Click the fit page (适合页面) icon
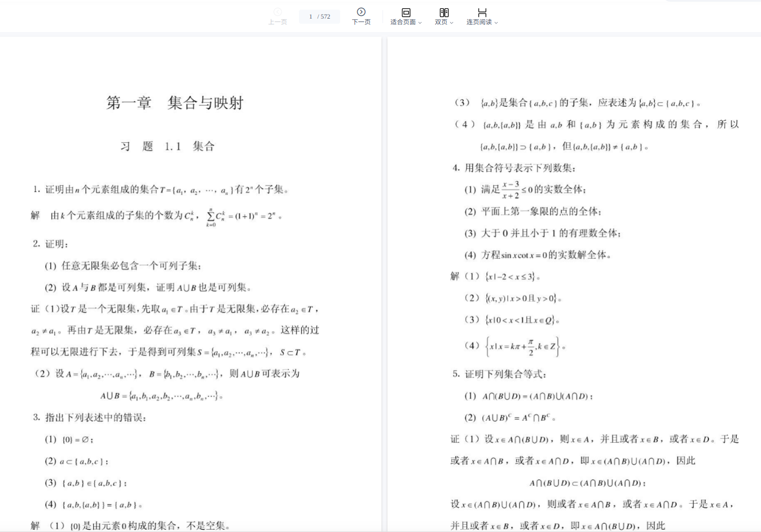This screenshot has height=532, width=761. pyautogui.click(x=406, y=12)
